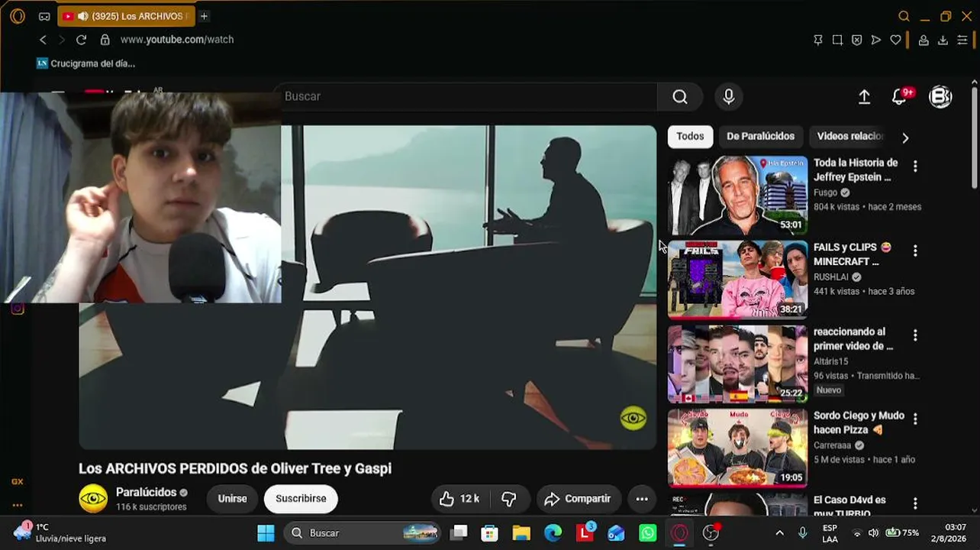The height and width of the screenshot is (550, 980).
Task: Open the Windows Start menu
Action: [266, 532]
